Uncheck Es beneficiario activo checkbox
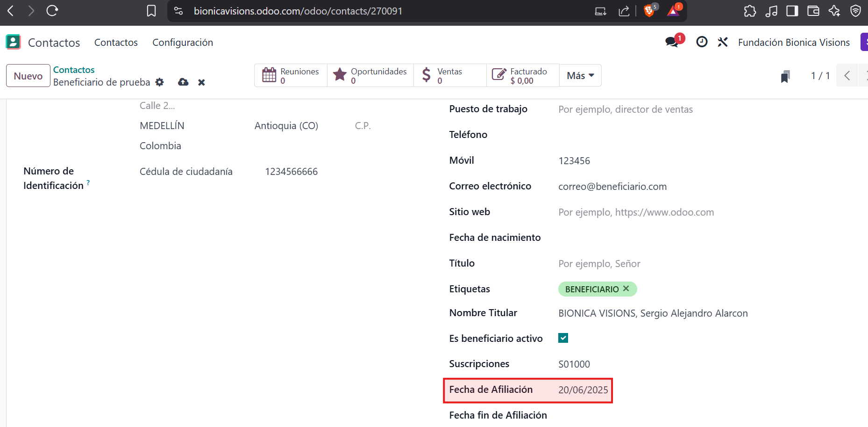The width and height of the screenshot is (868, 427). coord(563,338)
